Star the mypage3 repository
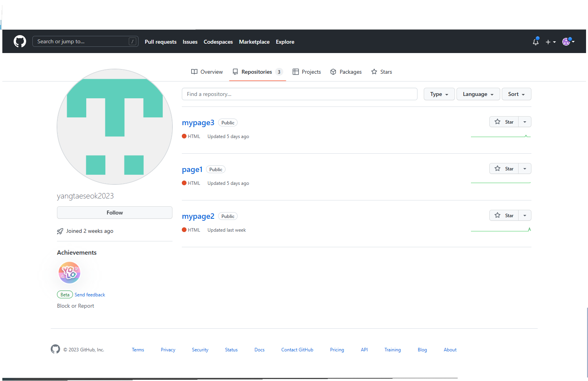The image size is (588, 381). pos(504,122)
